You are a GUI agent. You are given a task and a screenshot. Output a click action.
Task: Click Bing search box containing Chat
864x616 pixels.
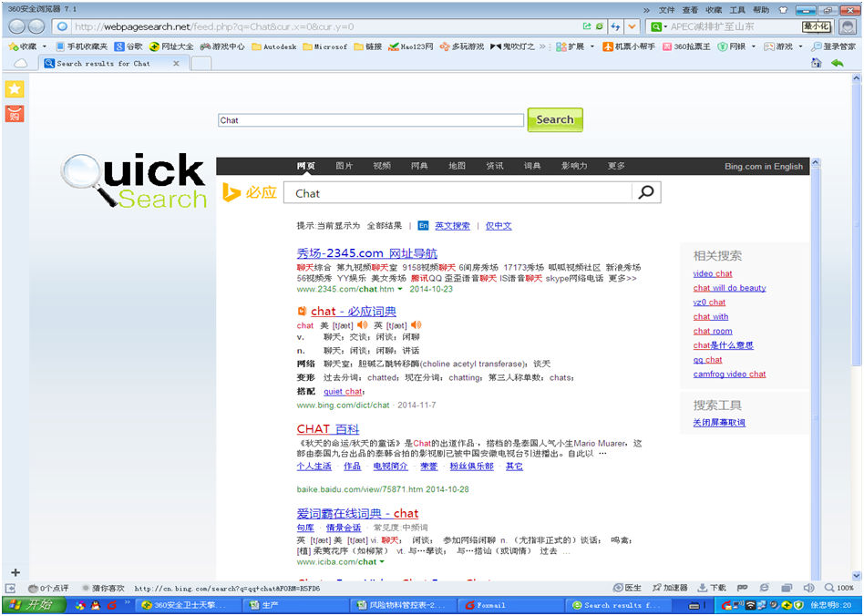458,193
